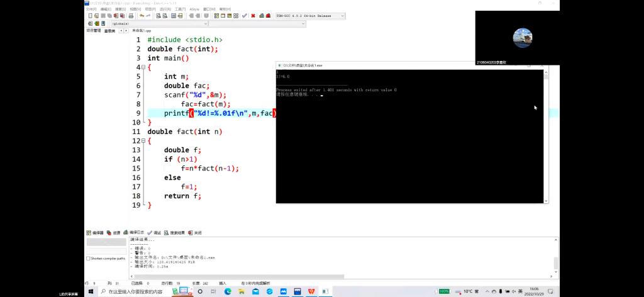Click the checkmark syntax check icon
The image size is (644, 297).
[243, 16]
